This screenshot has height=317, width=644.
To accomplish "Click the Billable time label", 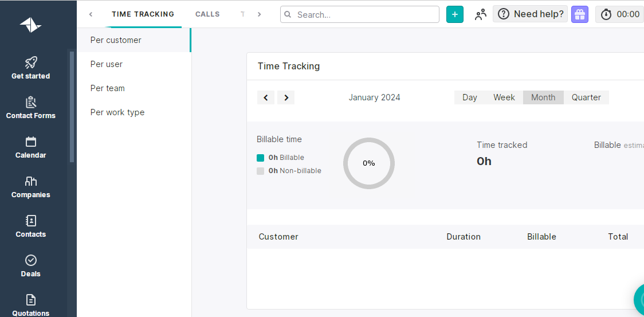I will click(x=279, y=139).
